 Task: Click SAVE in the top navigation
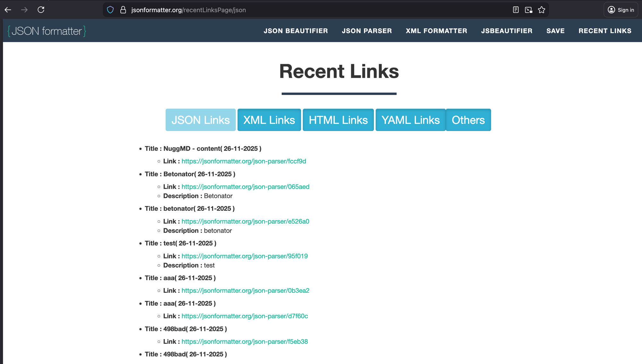555,31
